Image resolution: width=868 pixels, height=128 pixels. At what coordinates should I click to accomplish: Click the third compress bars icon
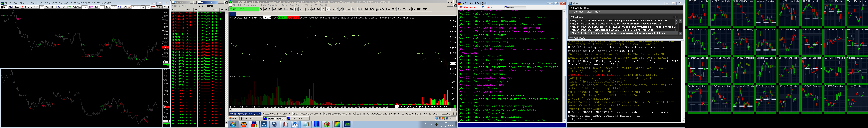(305, 9)
